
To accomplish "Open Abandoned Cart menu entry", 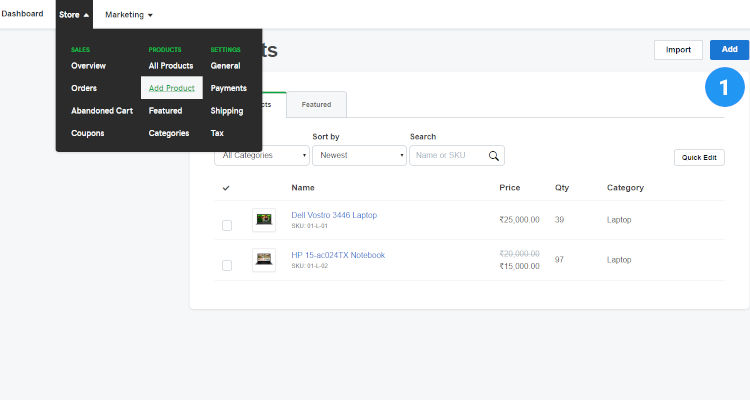I will click(102, 111).
